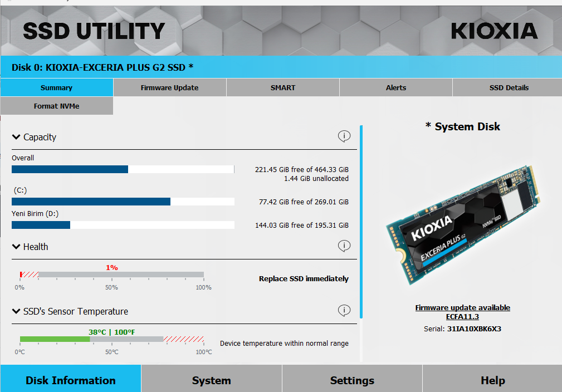The width and height of the screenshot is (562, 392).
Task: Click the 'Yeni Birim (D:)' volume label
Action: tap(35, 214)
